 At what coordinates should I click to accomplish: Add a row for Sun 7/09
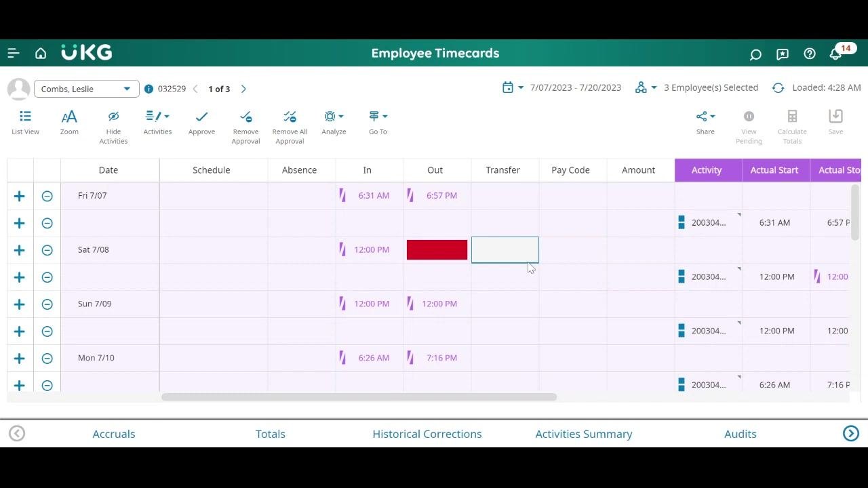click(x=20, y=304)
